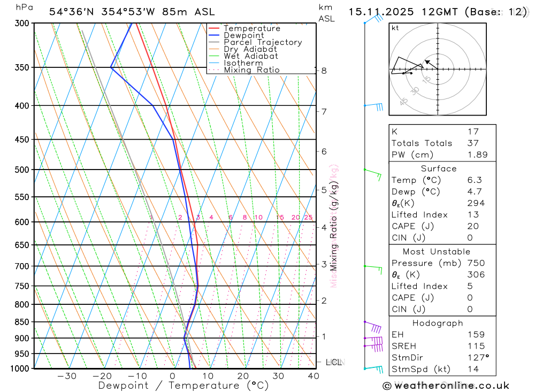Click the Dewpoint / Temperature axis title
Screen dimensions: 535x392
pos(184,386)
